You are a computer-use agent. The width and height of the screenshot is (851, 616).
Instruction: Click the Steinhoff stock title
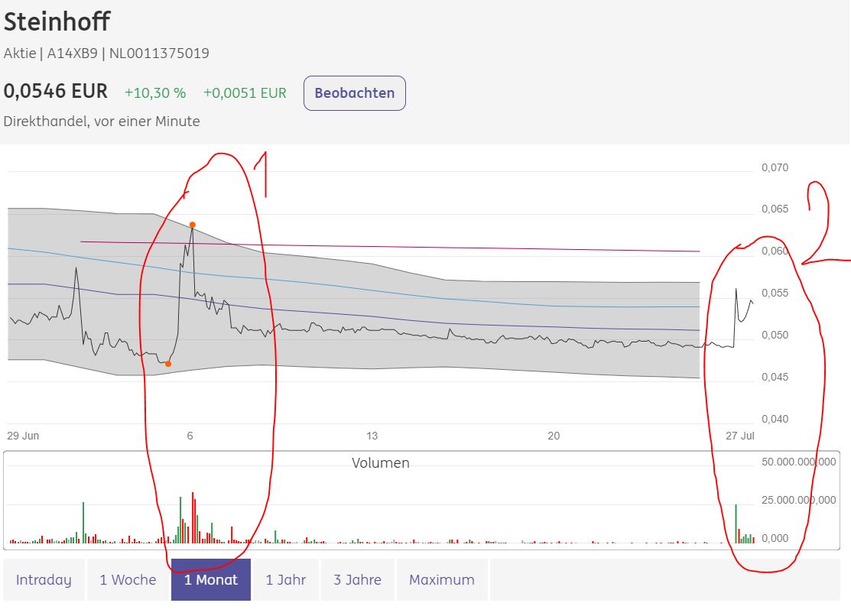click(x=57, y=21)
